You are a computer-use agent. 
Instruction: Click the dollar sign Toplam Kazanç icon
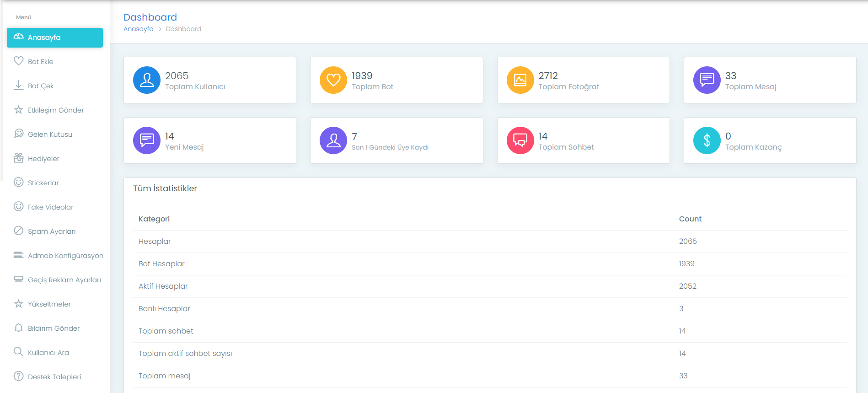click(x=707, y=140)
